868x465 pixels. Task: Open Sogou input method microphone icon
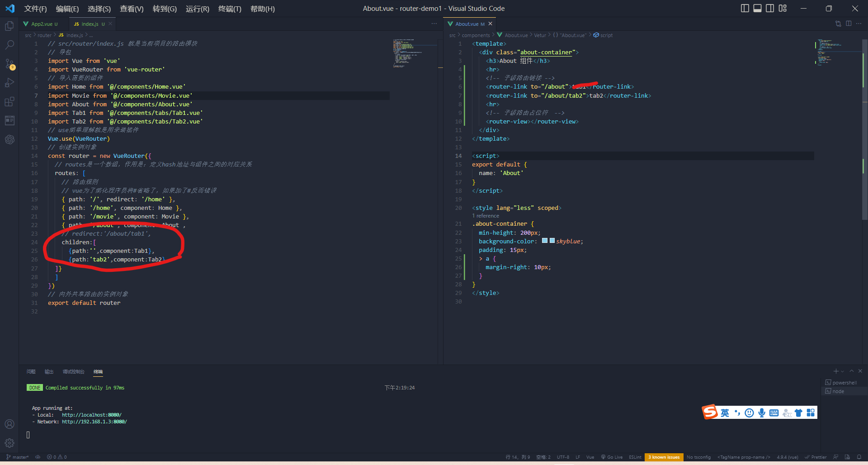tap(762, 413)
